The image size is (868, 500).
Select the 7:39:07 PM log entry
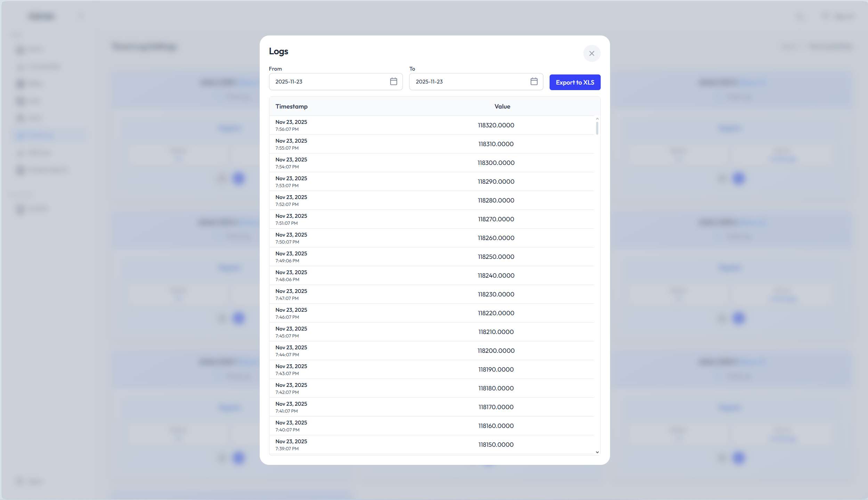click(x=291, y=445)
